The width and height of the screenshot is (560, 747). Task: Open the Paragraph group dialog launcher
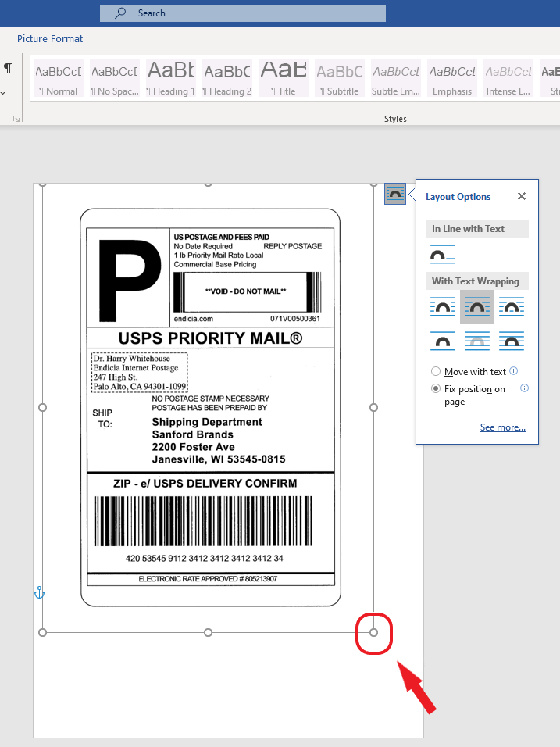[x=16, y=119]
